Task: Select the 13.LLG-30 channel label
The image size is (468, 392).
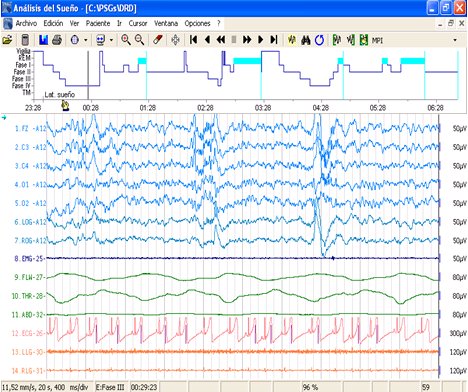Action: [28, 352]
